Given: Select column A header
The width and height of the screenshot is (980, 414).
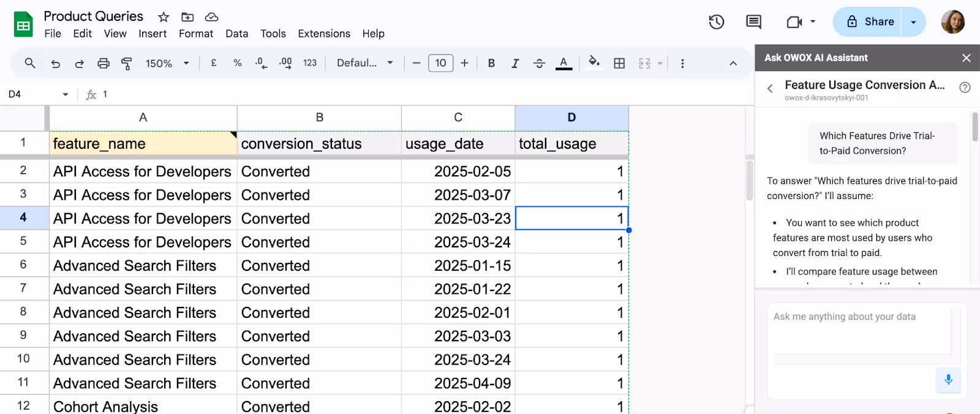Looking at the screenshot, I should coord(143,118).
